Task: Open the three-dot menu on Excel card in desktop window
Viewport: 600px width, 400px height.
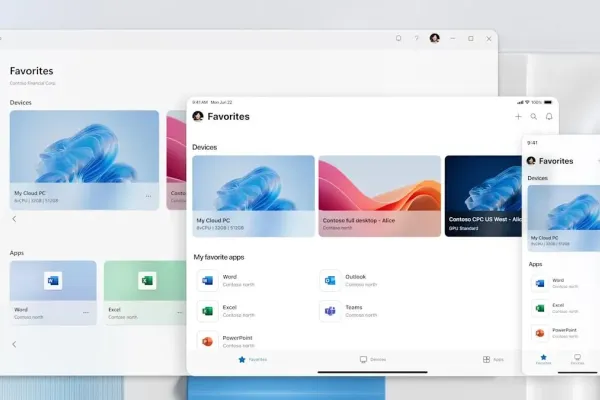Action: [x=179, y=312]
